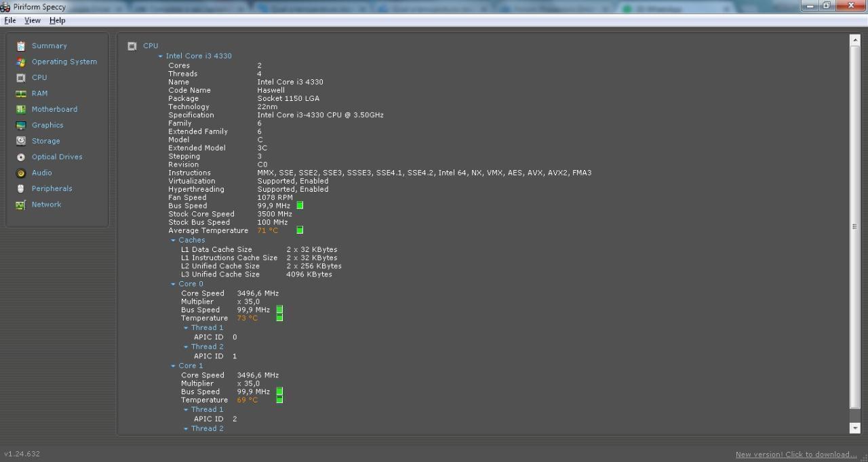Select the Graphics monitor icon in sidebar
Image resolution: width=868 pixels, height=462 pixels.
(21, 125)
